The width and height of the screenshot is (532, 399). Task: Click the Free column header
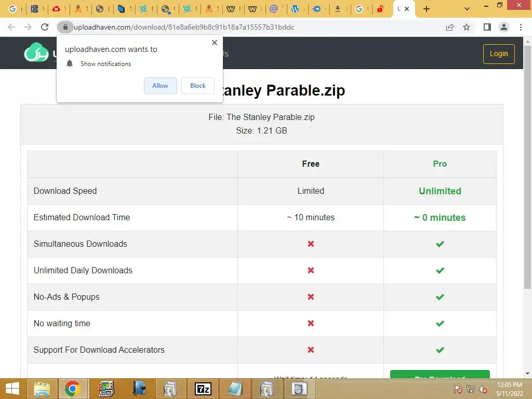click(311, 164)
